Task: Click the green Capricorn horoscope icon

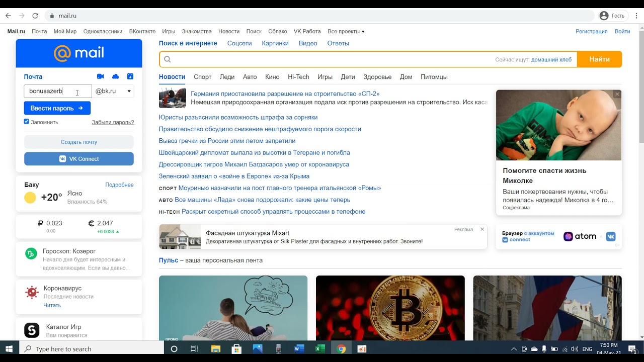Action: click(31, 253)
